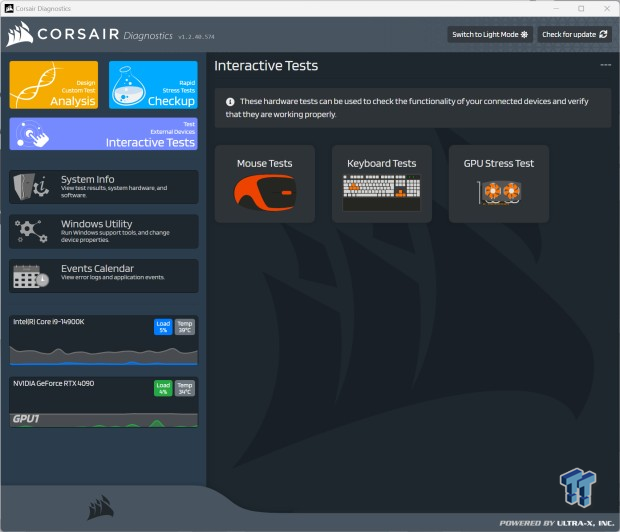
Task: Click the CPU Temp badge
Action: tap(185, 327)
